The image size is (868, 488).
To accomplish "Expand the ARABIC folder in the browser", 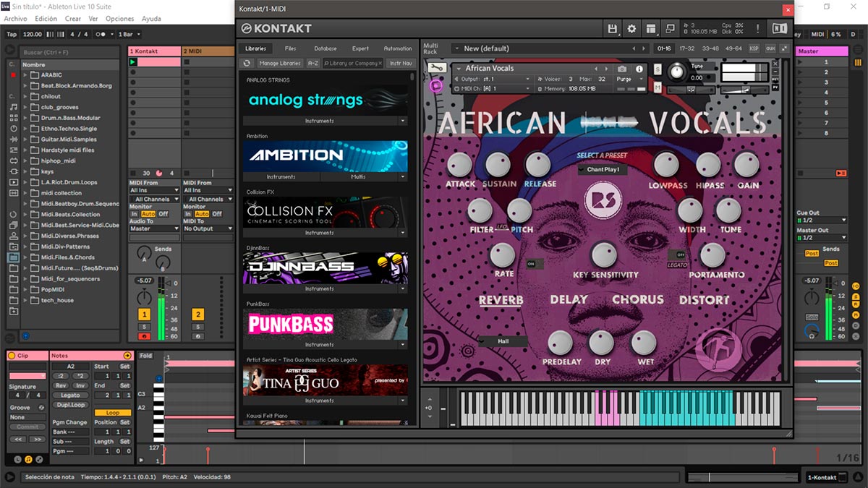I will click(x=25, y=74).
